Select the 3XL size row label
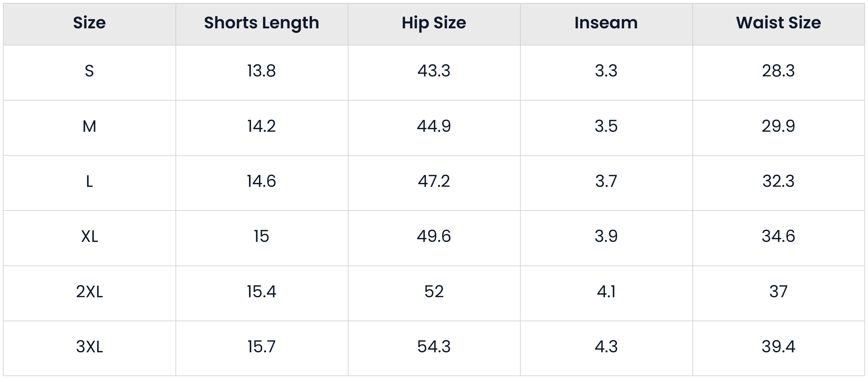The height and width of the screenshot is (379, 868). click(89, 347)
